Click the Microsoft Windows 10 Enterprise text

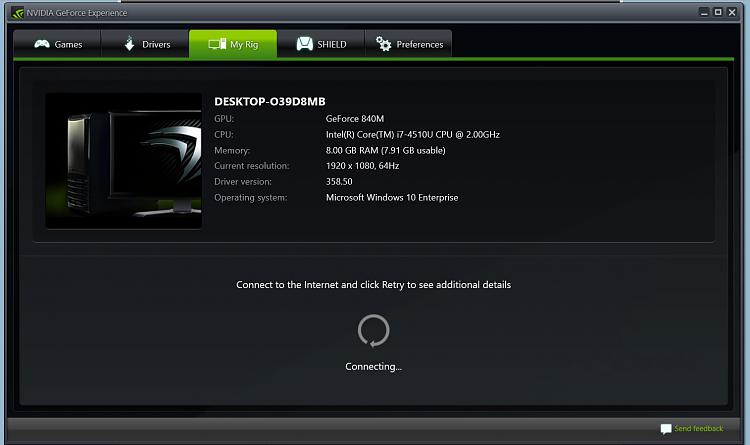click(392, 198)
